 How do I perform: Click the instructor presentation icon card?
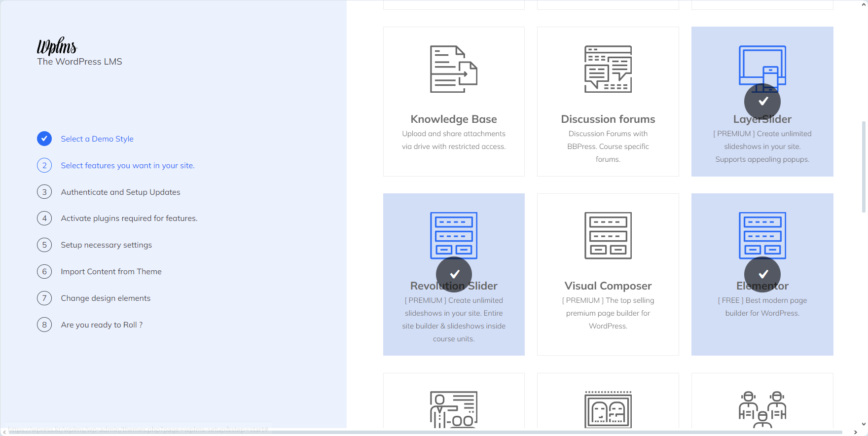click(454, 400)
